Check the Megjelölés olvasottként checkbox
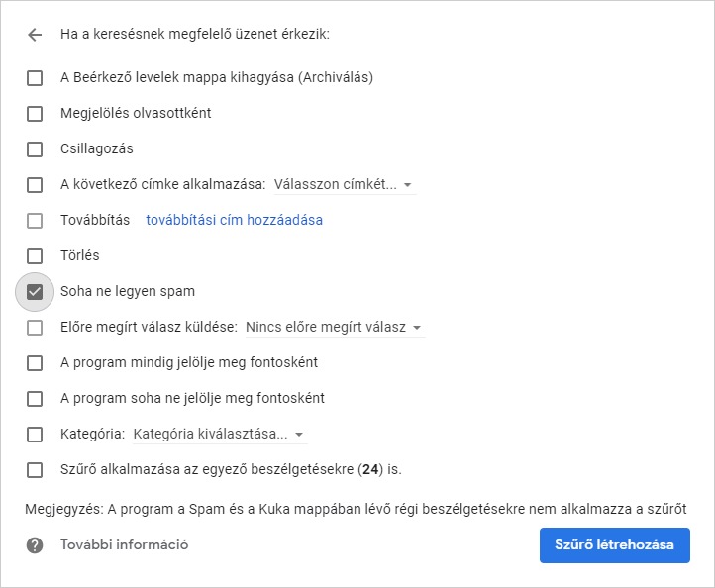This screenshot has height=588, width=715. click(35, 113)
